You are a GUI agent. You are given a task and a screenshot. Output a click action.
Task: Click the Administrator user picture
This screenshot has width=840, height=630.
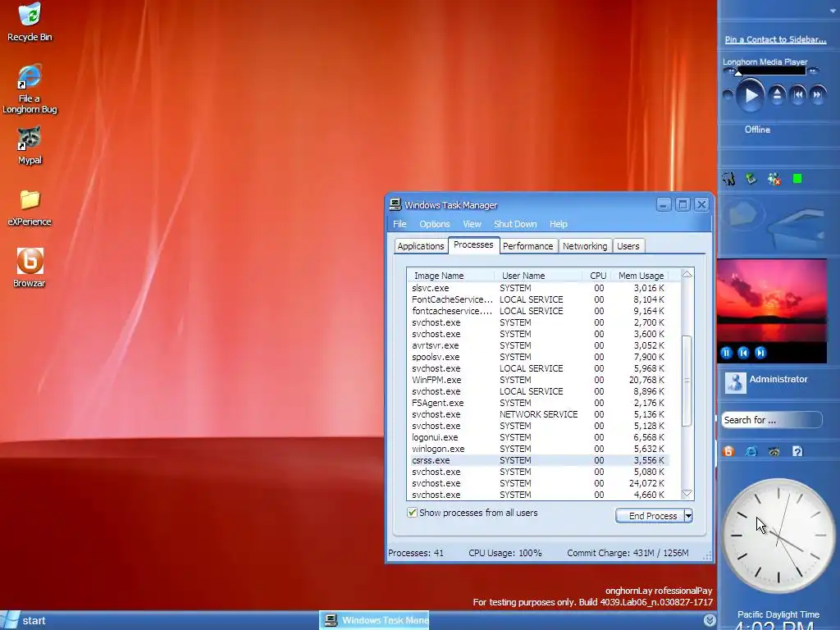736,382
